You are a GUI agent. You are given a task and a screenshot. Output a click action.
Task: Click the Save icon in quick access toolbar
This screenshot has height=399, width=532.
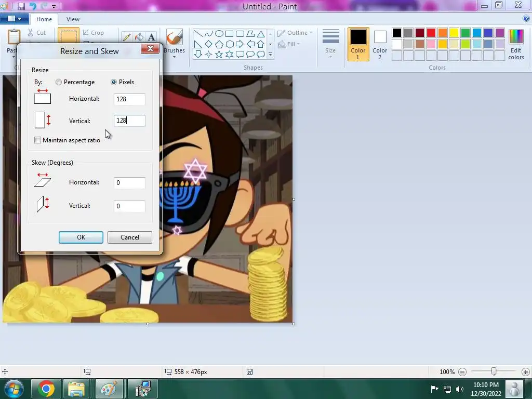21,6
